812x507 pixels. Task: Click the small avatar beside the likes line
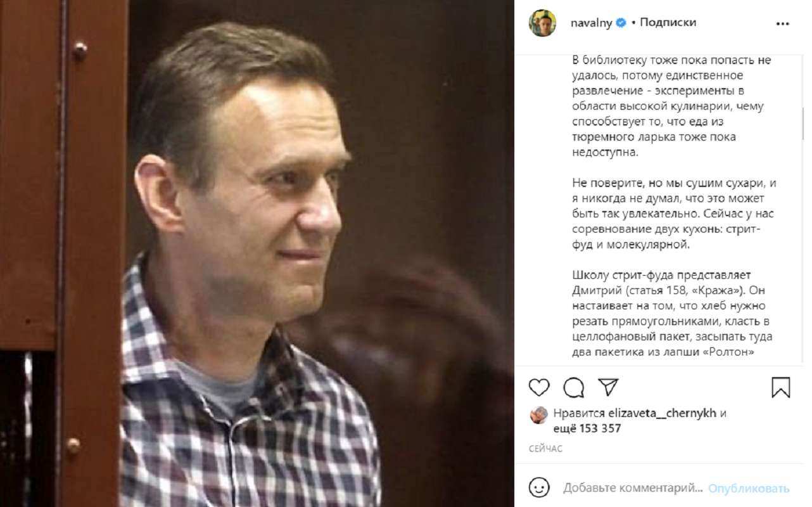539,414
